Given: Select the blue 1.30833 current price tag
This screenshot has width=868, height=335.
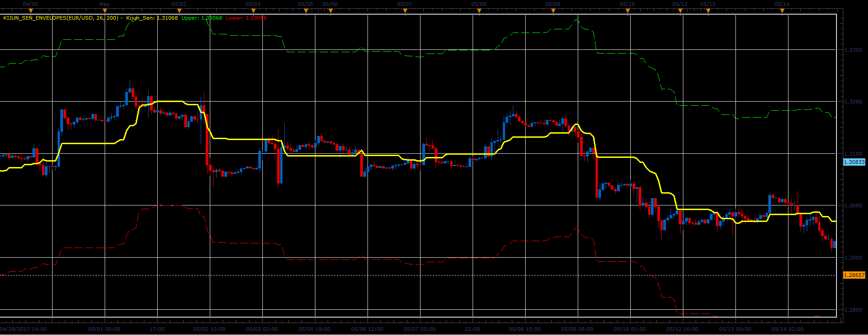Looking at the screenshot, I should [x=854, y=162].
